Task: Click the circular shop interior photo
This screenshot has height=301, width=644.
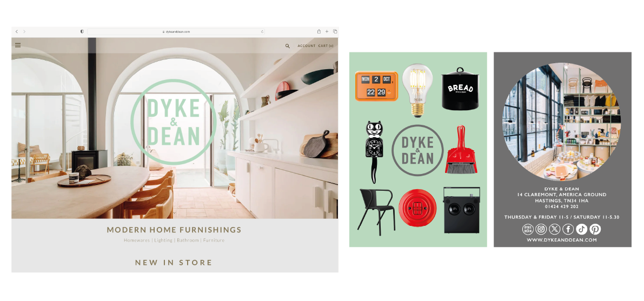Action: click(562, 122)
